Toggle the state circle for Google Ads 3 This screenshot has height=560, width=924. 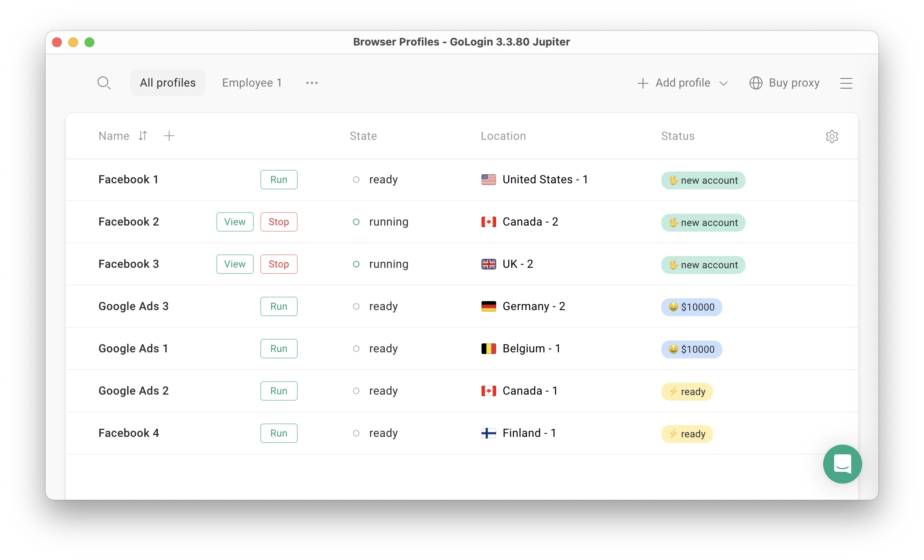(x=354, y=306)
